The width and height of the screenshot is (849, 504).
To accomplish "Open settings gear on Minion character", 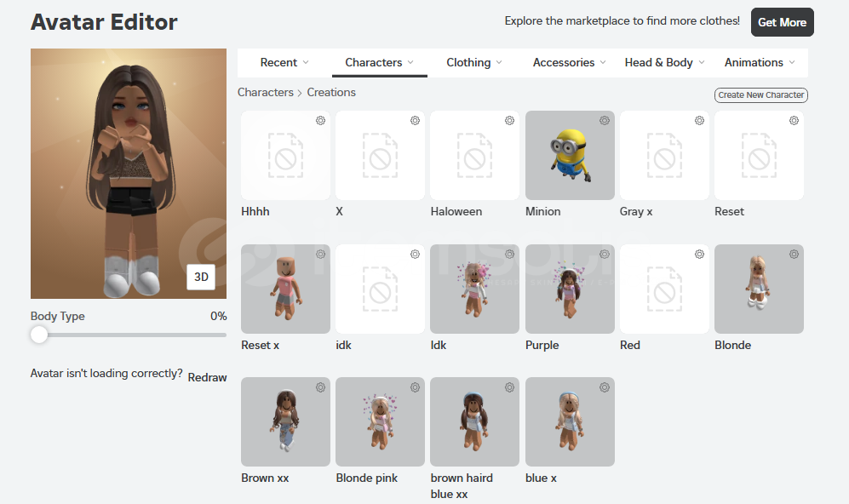I will [x=605, y=120].
